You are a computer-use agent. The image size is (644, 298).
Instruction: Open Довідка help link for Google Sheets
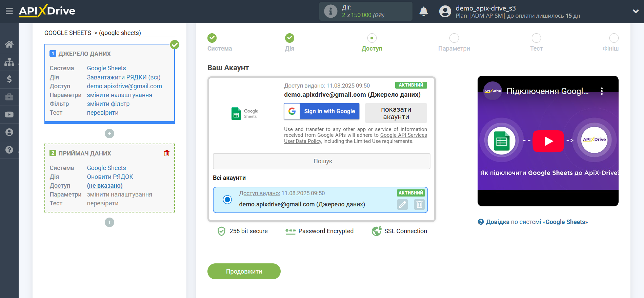pos(537,222)
